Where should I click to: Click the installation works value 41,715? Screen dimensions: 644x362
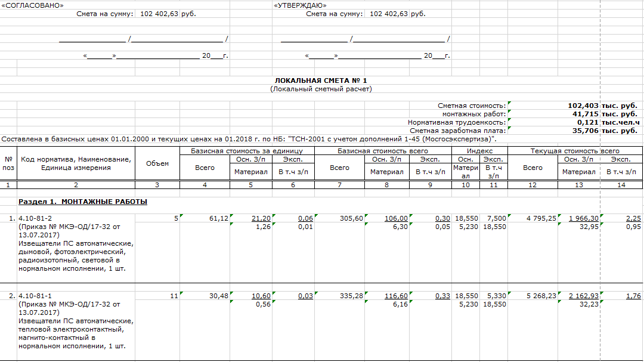(586, 114)
